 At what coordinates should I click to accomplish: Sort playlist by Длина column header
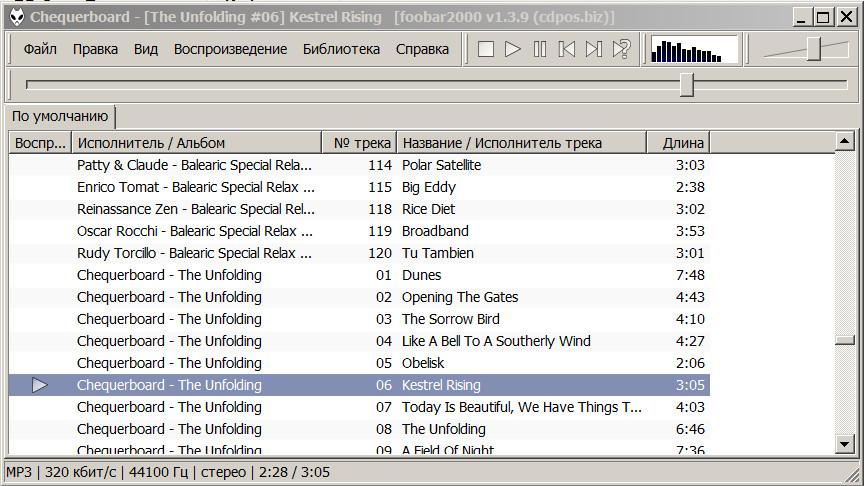click(x=678, y=143)
